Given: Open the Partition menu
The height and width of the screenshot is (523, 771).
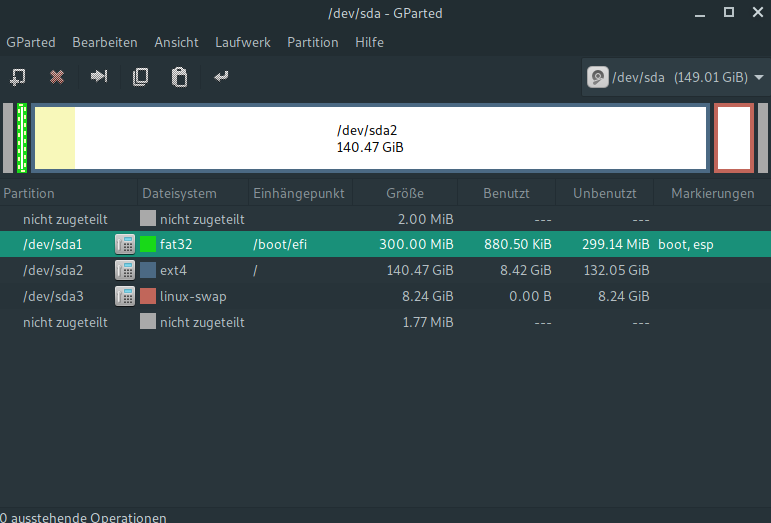Looking at the screenshot, I should [312, 43].
